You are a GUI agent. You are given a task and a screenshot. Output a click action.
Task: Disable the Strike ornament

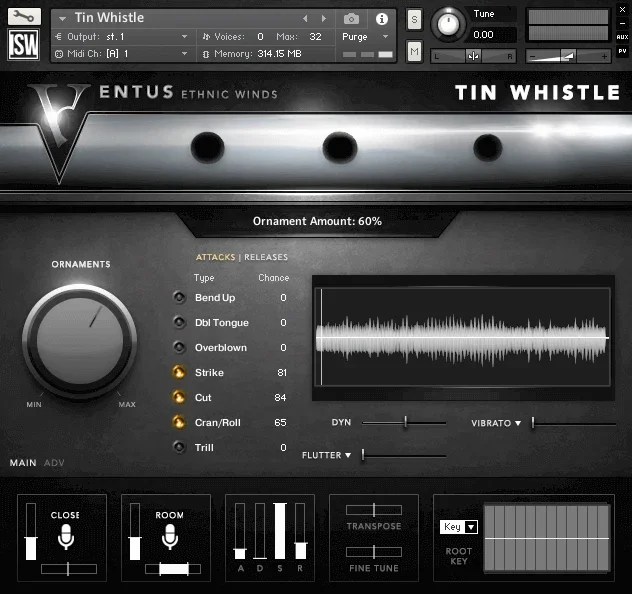(179, 372)
